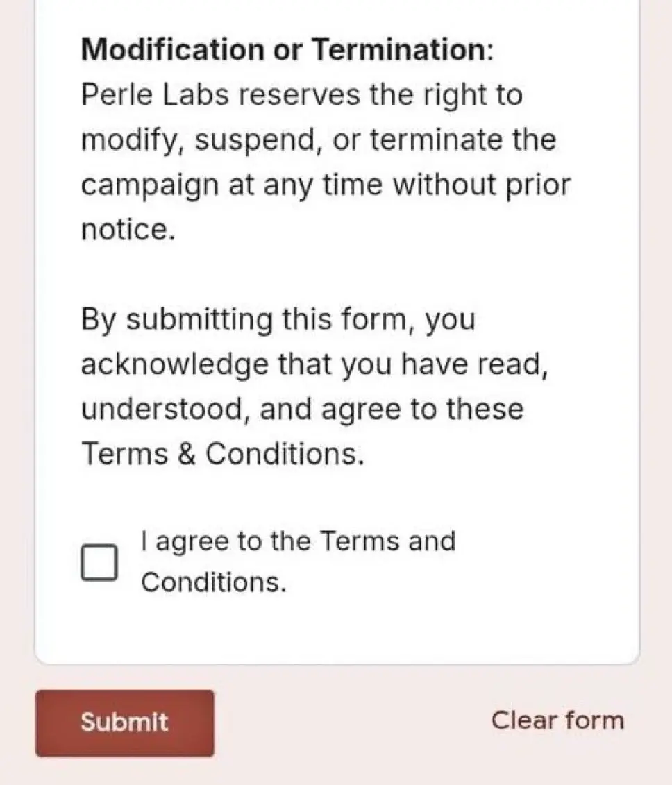This screenshot has width=672, height=785.
Task: Click the 'understood, and agree to these' line
Action: pyautogui.click(x=303, y=409)
